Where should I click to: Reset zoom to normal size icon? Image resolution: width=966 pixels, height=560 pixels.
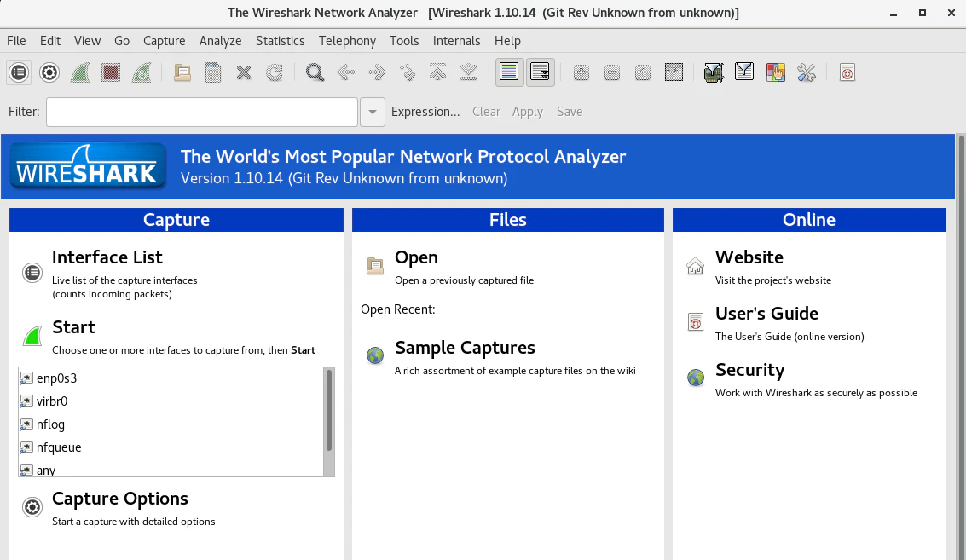[643, 72]
